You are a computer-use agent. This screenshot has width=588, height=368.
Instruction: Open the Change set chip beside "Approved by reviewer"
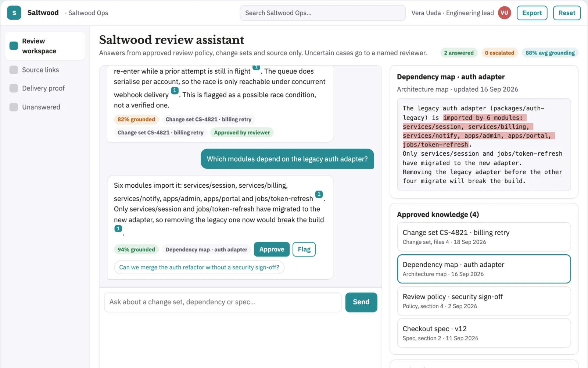point(161,133)
